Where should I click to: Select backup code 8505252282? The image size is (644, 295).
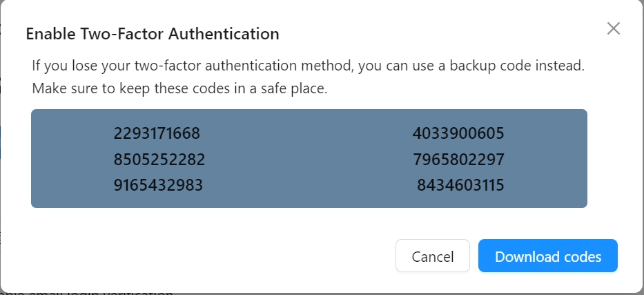[x=159, y=160]
